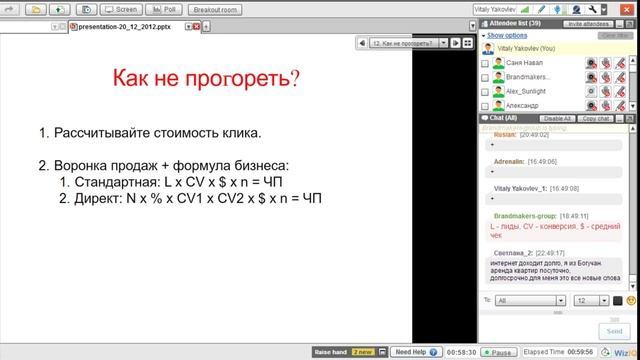Open the Poll tool

tap(164, 9)
